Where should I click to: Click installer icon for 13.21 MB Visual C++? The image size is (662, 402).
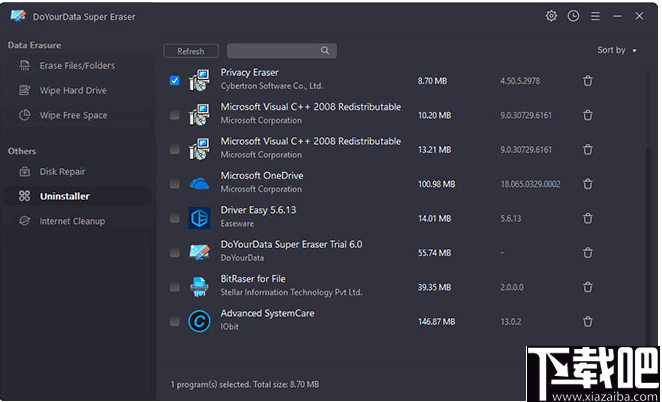199,149
